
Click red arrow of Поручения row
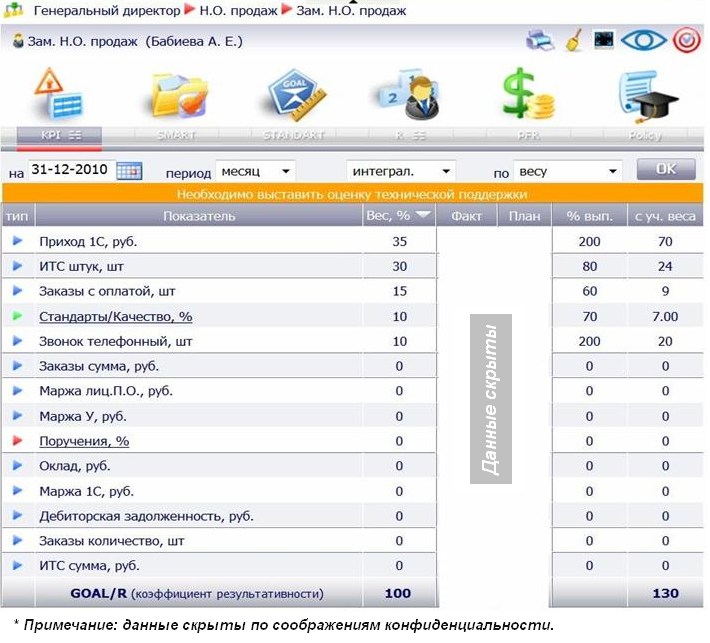(17, 440)
